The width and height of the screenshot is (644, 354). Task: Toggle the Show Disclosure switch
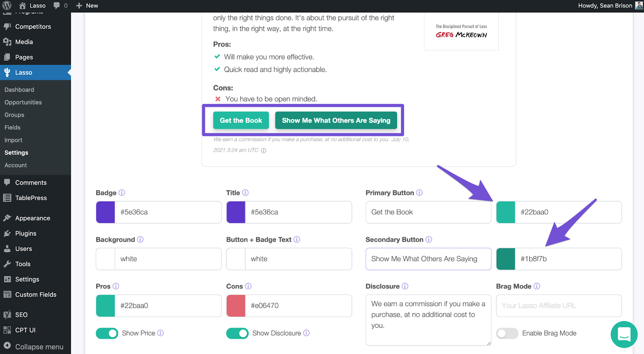(237, 333)
